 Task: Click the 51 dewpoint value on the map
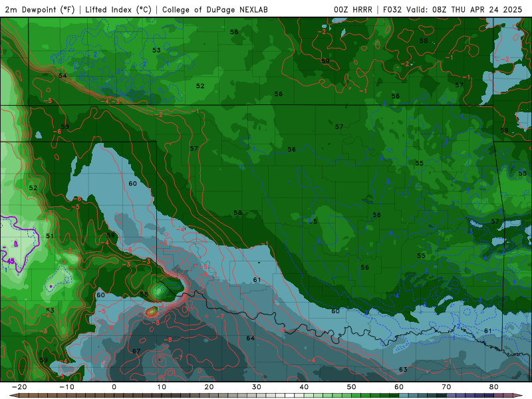pyautogui.click(x=50, y=236)
